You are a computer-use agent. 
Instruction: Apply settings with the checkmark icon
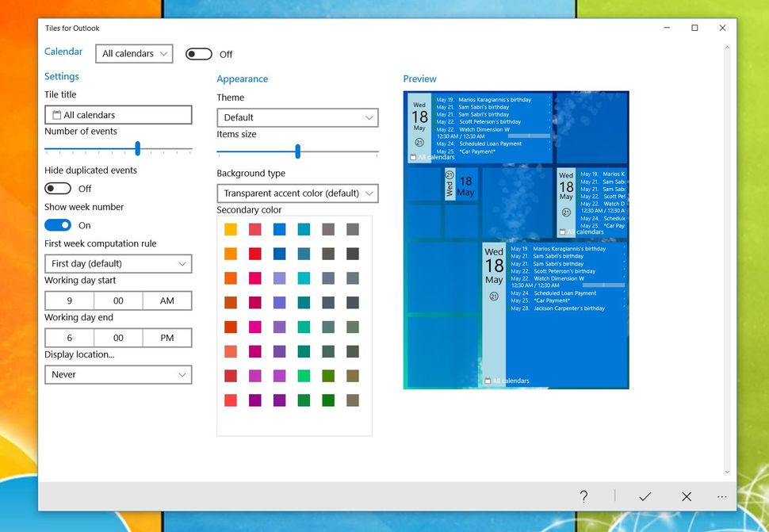pyautogui.click(x=645, y=496)
